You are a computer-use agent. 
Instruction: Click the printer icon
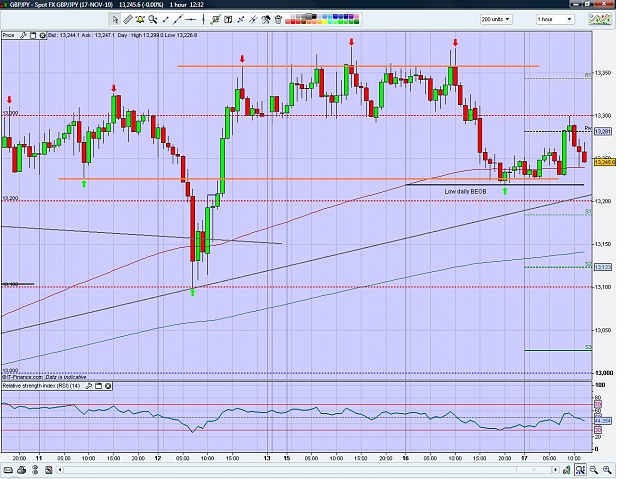tap(22, 470)
